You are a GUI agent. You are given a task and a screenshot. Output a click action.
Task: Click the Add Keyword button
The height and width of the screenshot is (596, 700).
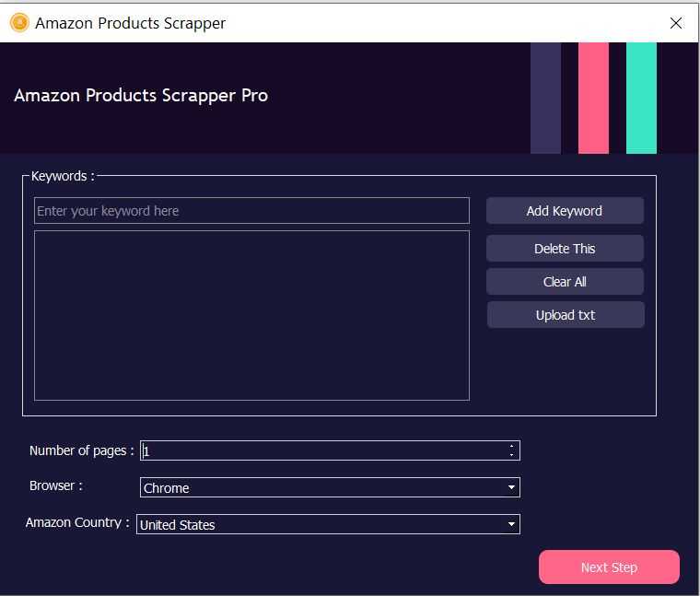point(565,211)
